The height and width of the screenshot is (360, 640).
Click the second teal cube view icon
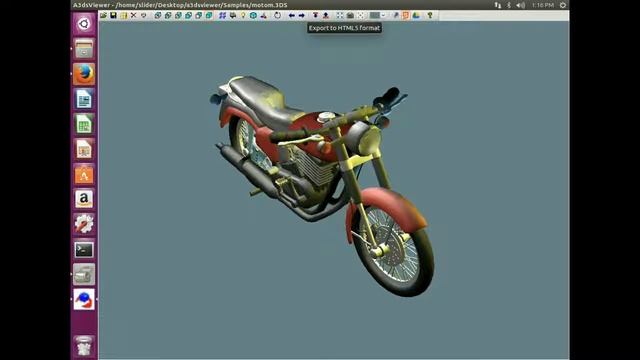click(x=168, y=16)
